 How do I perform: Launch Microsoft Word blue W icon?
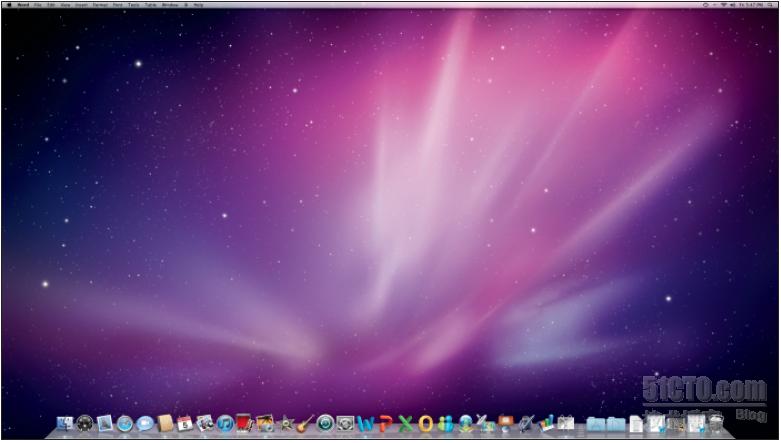[366, 424]
